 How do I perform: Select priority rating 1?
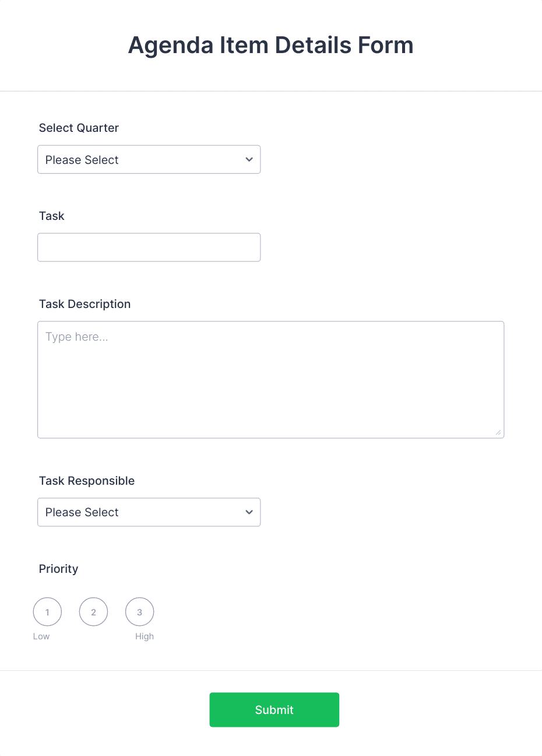47,612
